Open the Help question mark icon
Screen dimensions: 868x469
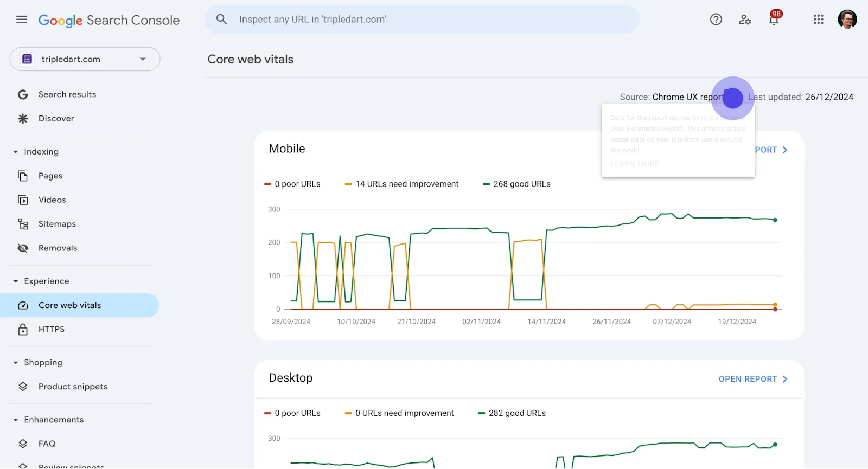pos(716,20)
